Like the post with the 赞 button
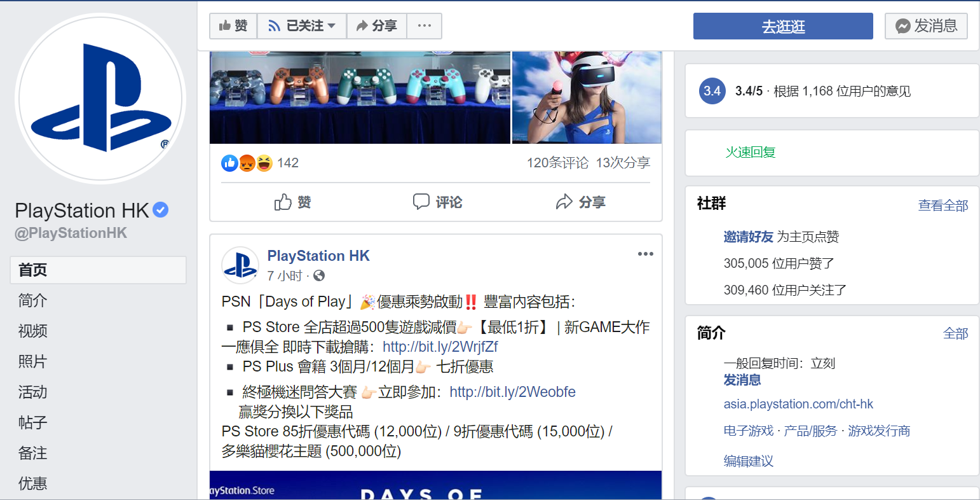Viewport: 980px width, 500px height. (292, 202)
